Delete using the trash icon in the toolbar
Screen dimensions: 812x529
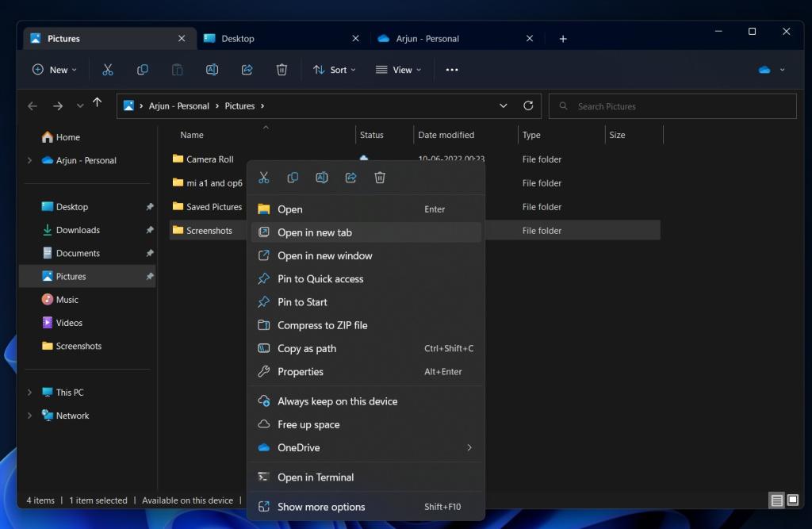[282, 70]
